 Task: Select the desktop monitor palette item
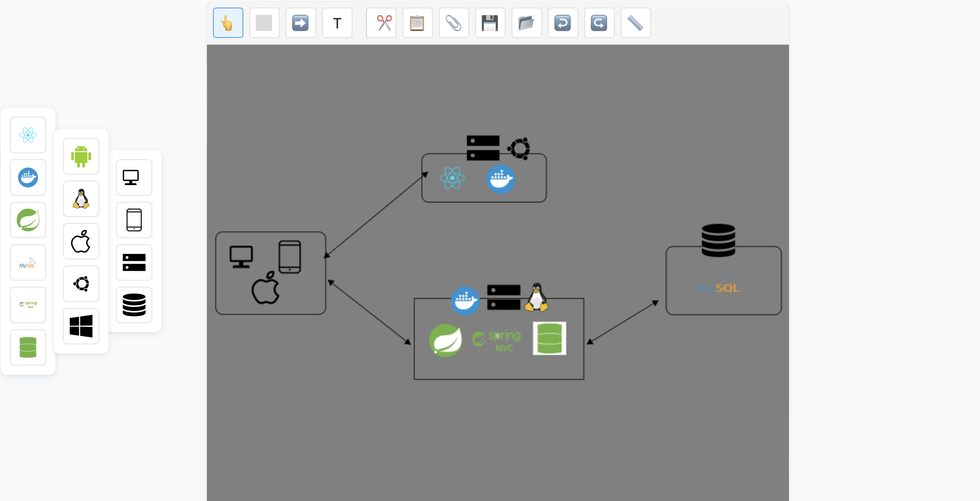click(x=134, y=177)
